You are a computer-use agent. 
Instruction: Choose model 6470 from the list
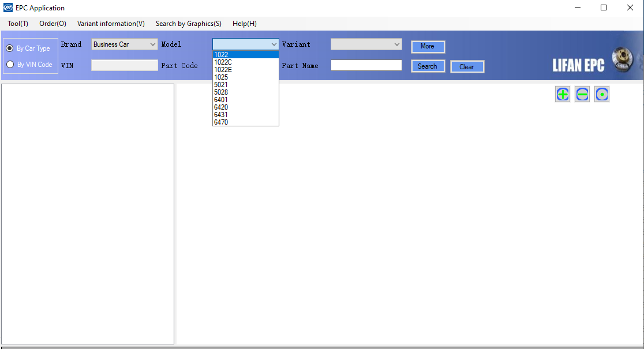coord(246,122)
